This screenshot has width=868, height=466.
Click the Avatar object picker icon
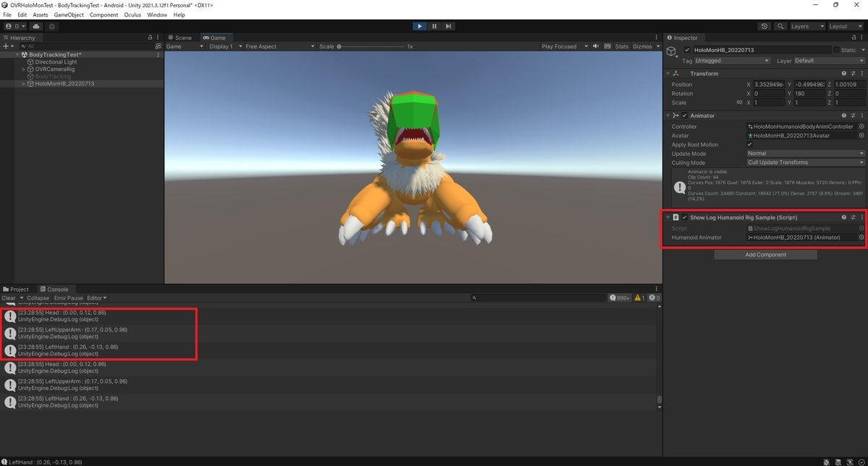[861, 135]
